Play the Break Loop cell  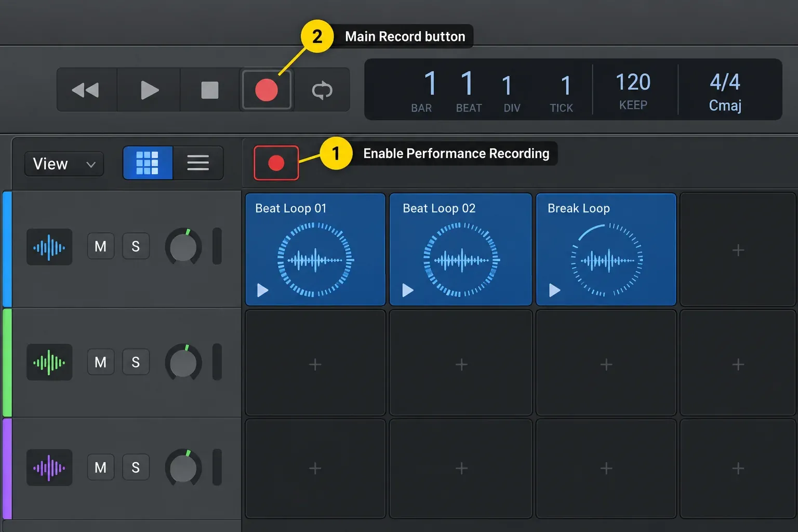[x=555, y=290]
